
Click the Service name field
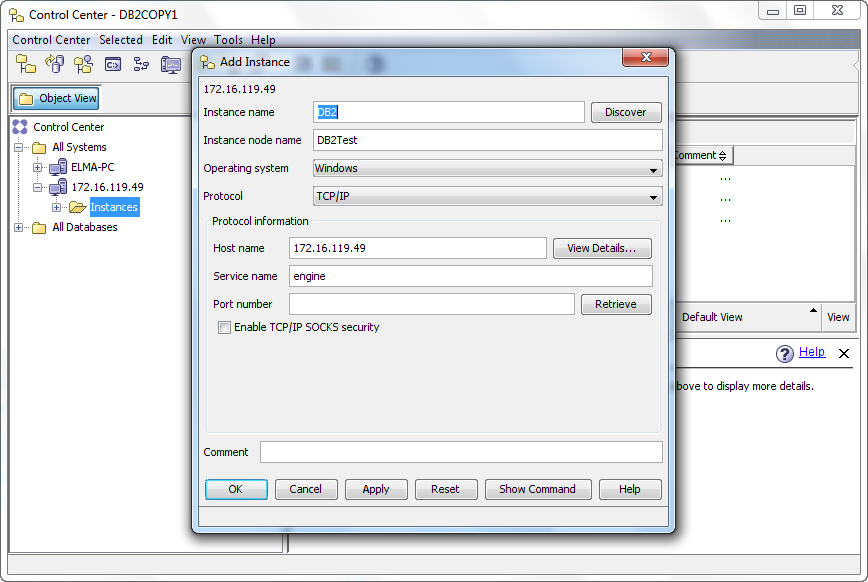click(471, 276)
